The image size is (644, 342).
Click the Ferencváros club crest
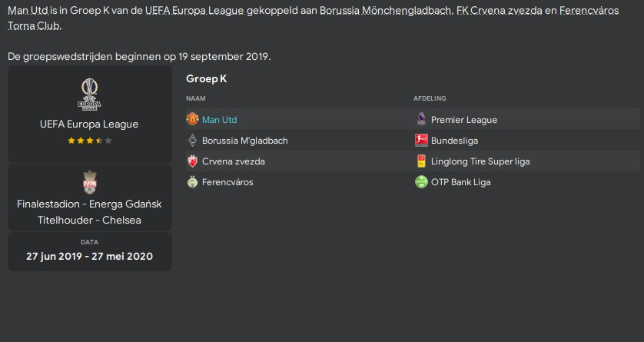pos(192,182)
